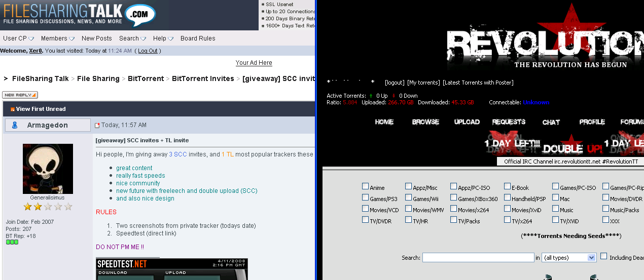Check the Anime category checkbox

coord(366,187)
